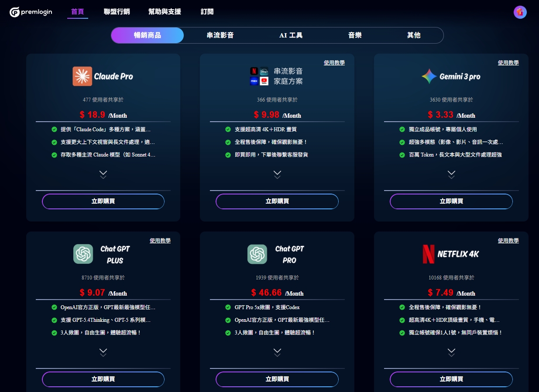Switch to the AI 工具 category tab
Viewport: 539px width, 392px height.
click(x=291, y=35)
